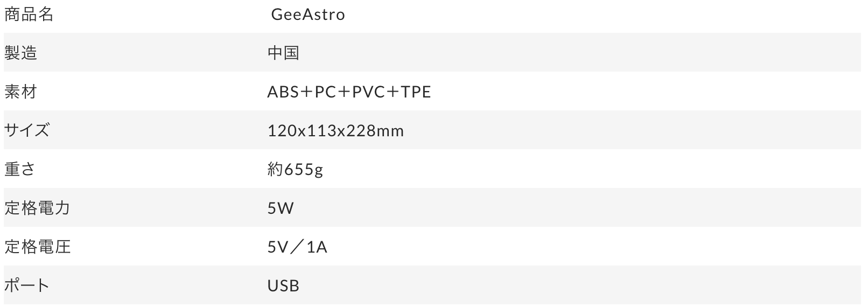
Task: Click the 定格電力 row label
Action: [x=38, y=208]
